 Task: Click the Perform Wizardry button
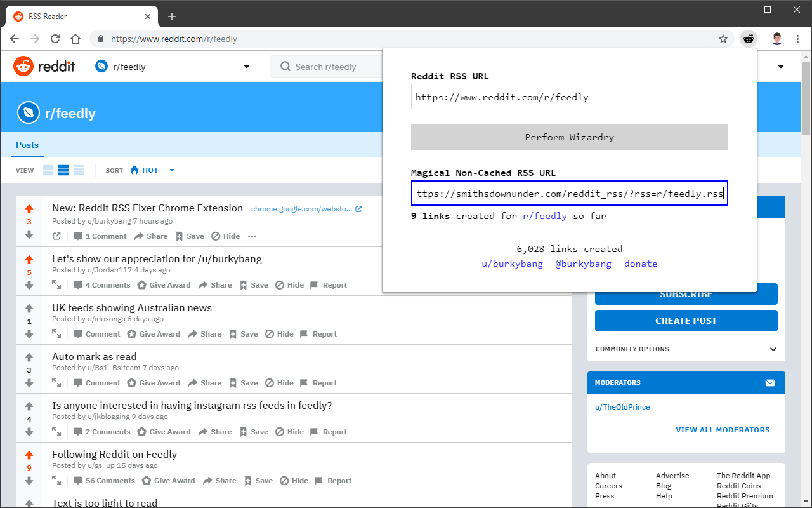pyautogui.click(x=569, y=137)
